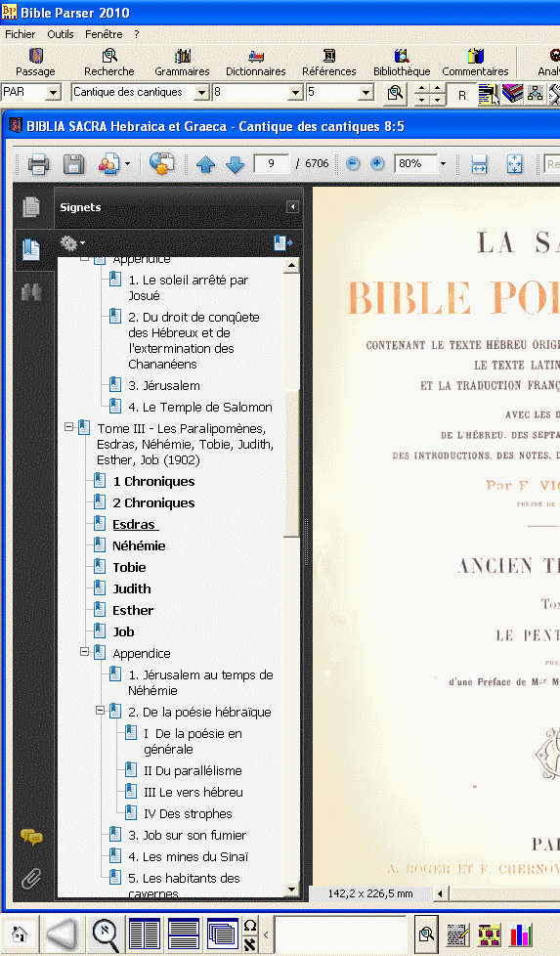
Task: Open the attachments paperclip panel
Action: [x=31, y=879]
